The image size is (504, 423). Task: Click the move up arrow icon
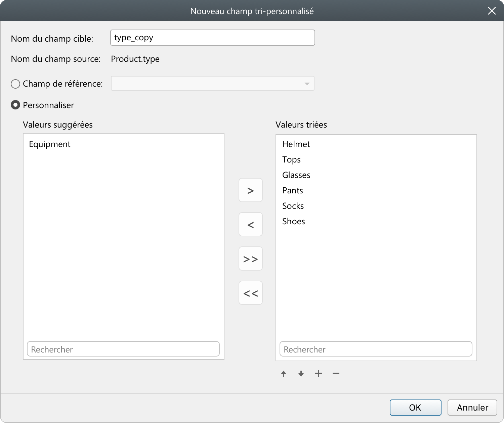pyautogui.click(x=284, y=374)
